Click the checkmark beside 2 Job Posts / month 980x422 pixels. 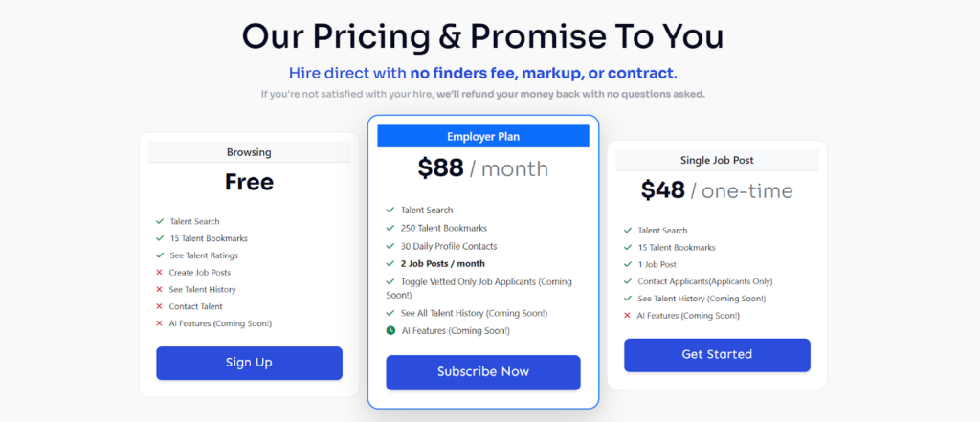(x=390, y=264)
